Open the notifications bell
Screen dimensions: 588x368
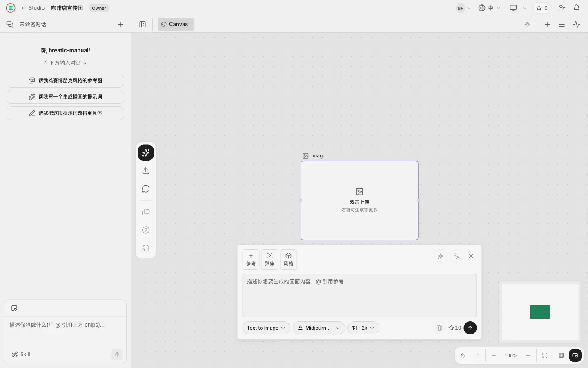(x=577, y=8)
